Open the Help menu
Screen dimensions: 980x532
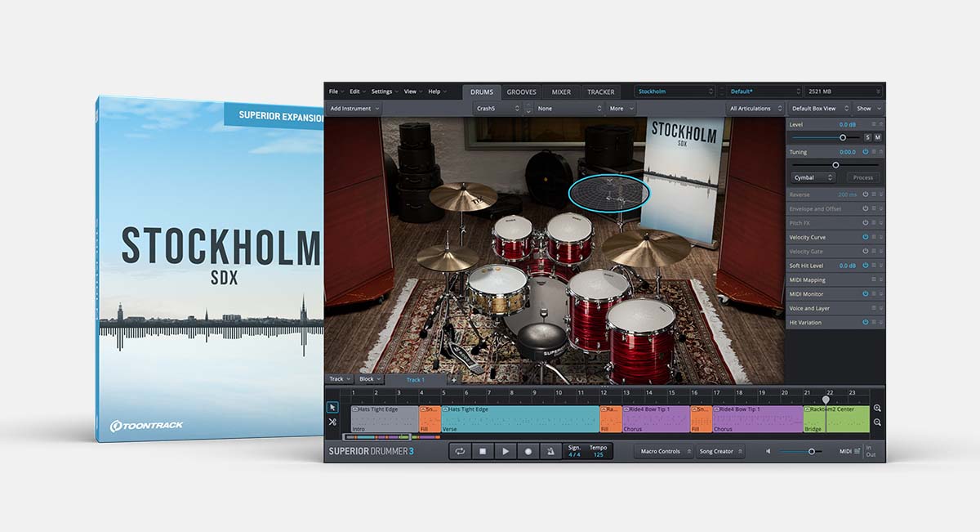(x=436, y=92)
